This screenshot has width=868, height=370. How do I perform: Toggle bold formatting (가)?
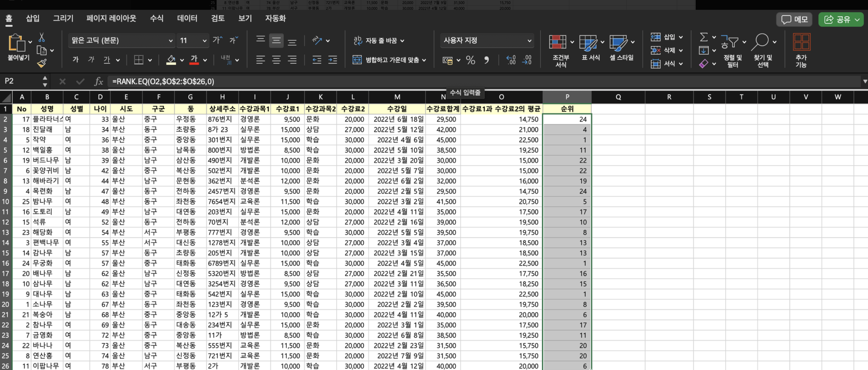click(75, 60)
